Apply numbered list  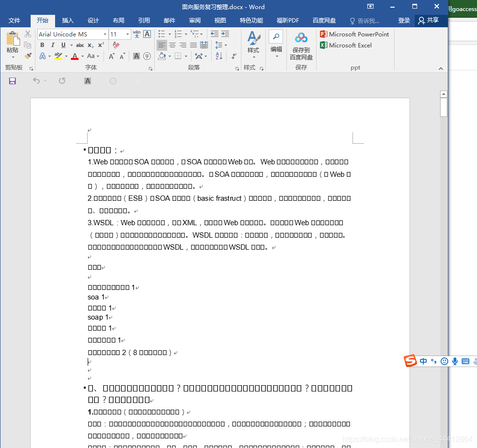pyautogui.click(x=178, y=34)
